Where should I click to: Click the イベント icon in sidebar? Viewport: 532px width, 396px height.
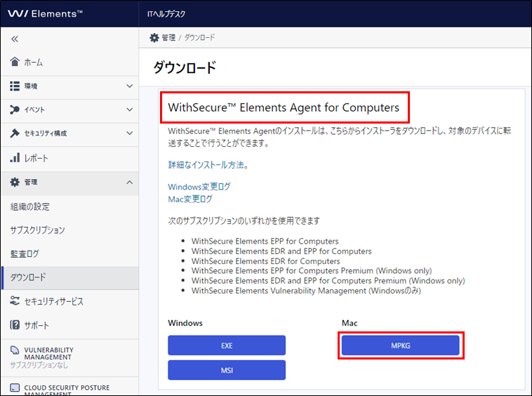(15, 110)
